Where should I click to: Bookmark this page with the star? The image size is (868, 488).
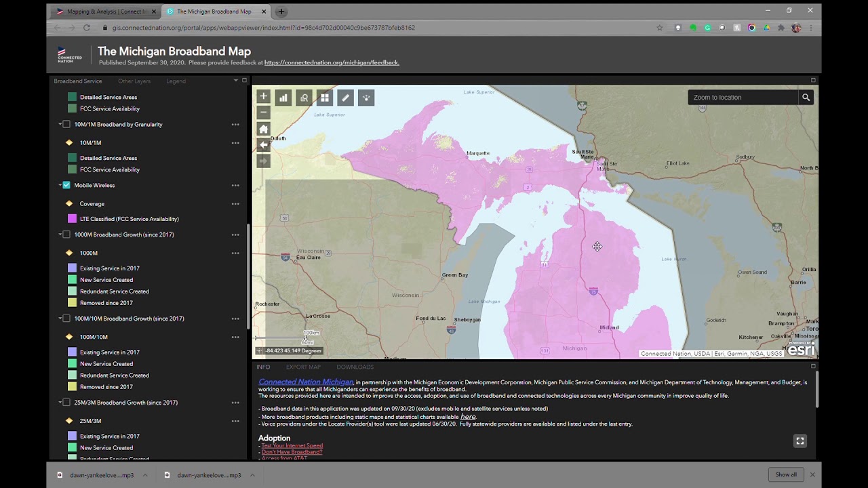point(660,28)
